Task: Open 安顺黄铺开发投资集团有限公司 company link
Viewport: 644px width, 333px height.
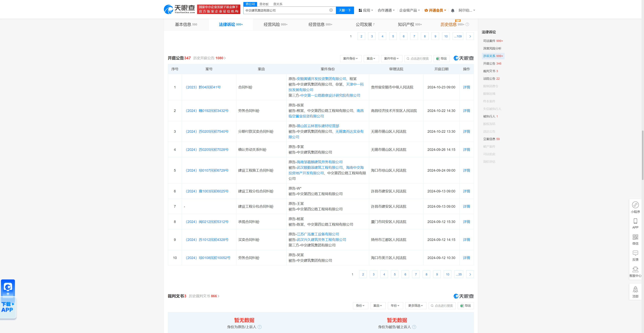Action: pos(321,79)
